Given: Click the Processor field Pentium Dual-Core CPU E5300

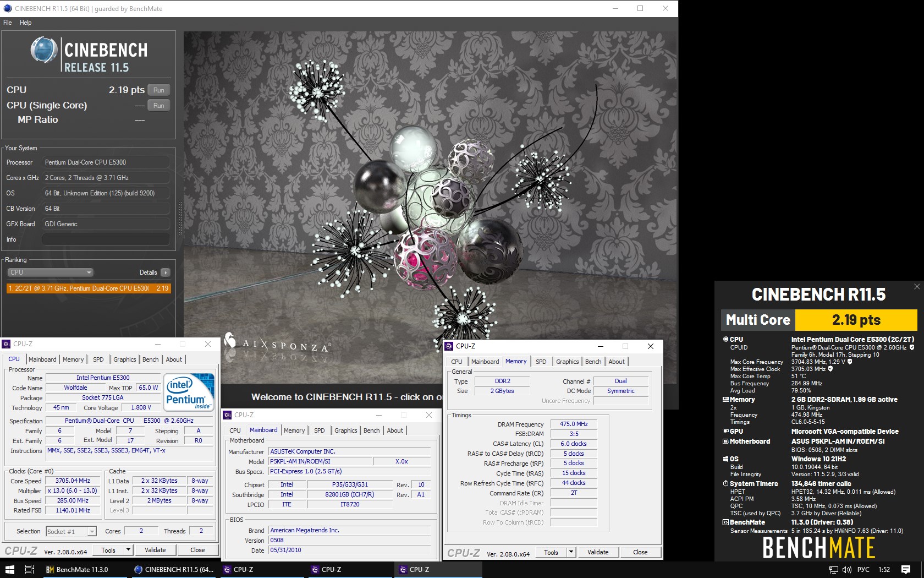Looking at the screenshot, I should pyautogui.click(x=106, y=162).
